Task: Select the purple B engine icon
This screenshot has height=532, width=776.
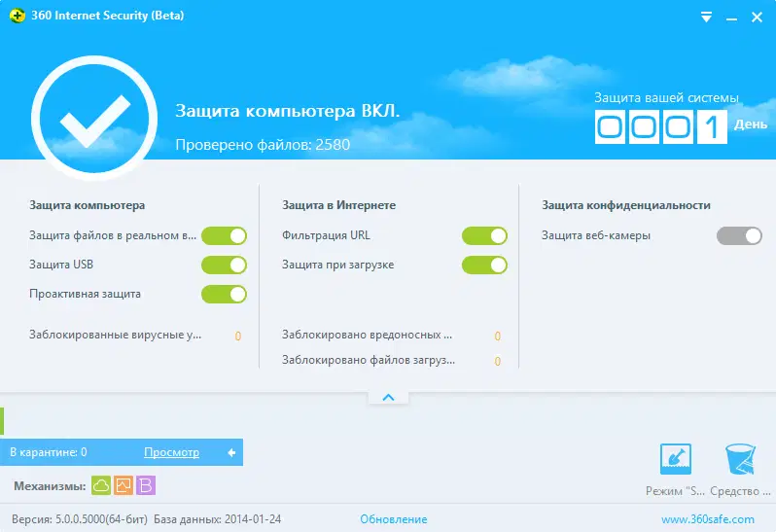Action: pos(146,485)
